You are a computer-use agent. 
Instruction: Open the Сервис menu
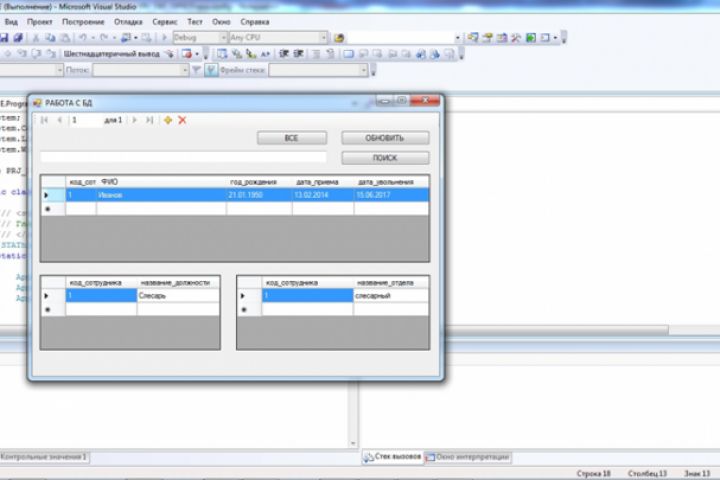tap(164, 22)
